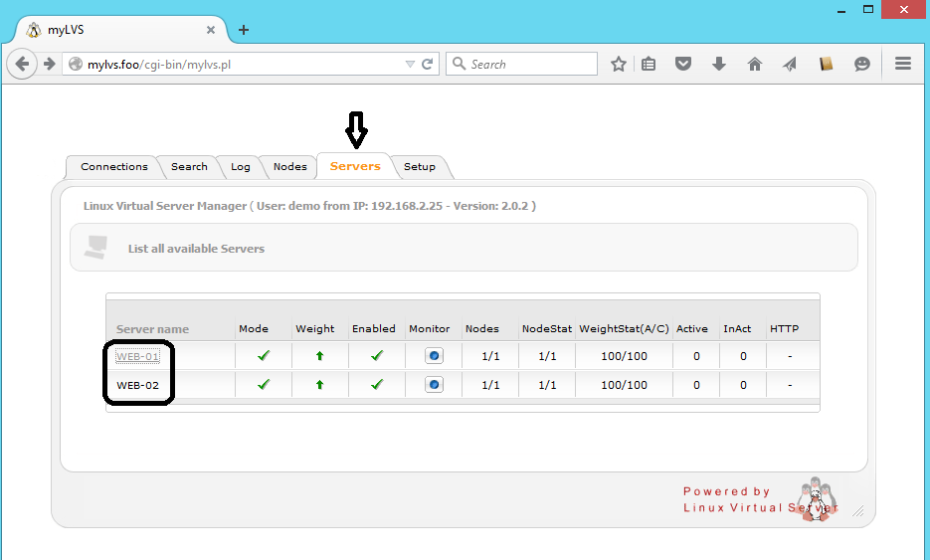
Task: Go to the browser Home icon
Action: pyautogui.click(x=755, y=64)
